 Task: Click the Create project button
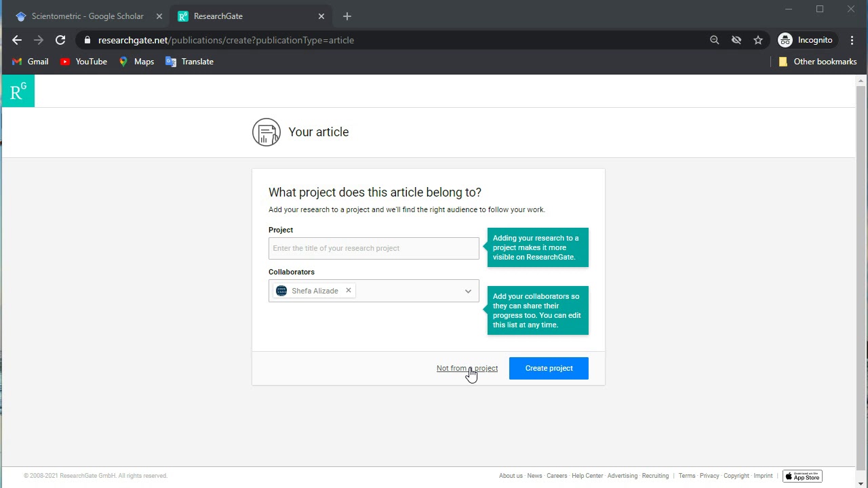[x=549, y=368]
